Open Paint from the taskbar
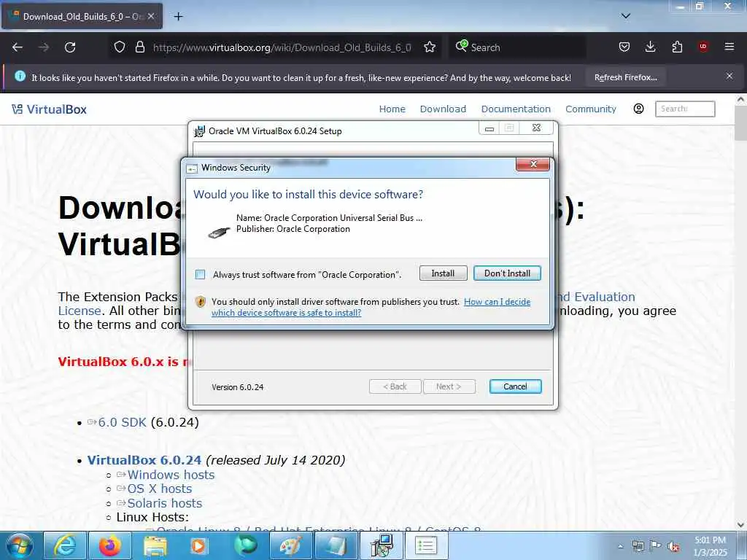This screenshot has height=560, width=747. (x=290, y=545)
